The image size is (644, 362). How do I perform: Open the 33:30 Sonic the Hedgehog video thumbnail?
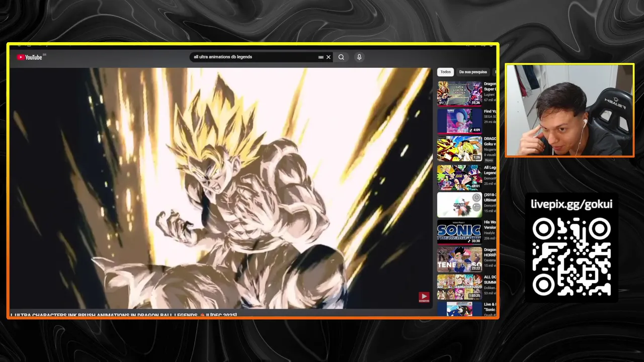tap(459, 232)
